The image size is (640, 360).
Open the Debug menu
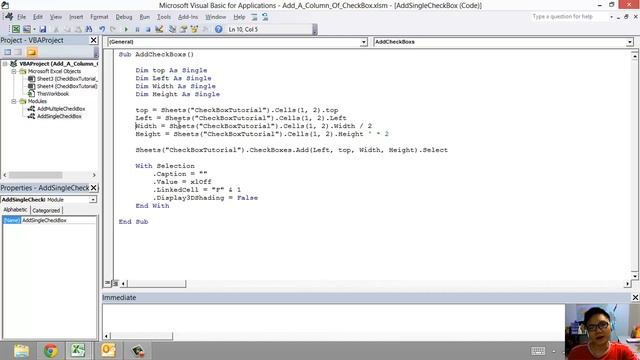point(124,17)
